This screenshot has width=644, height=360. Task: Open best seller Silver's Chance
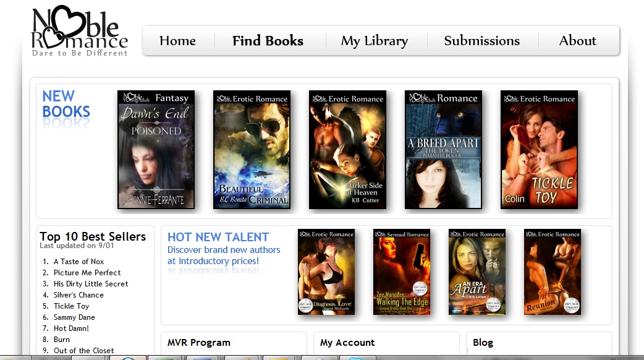point(78,294)
